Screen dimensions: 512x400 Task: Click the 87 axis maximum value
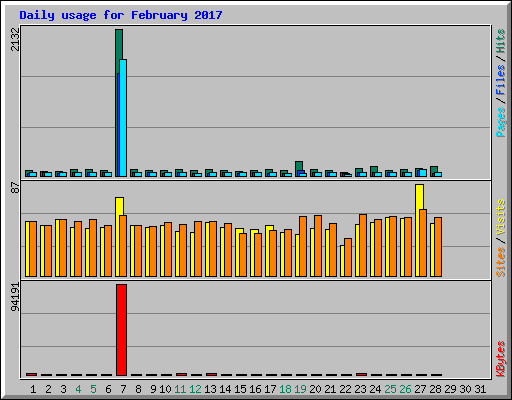click(x=15, y=188)
